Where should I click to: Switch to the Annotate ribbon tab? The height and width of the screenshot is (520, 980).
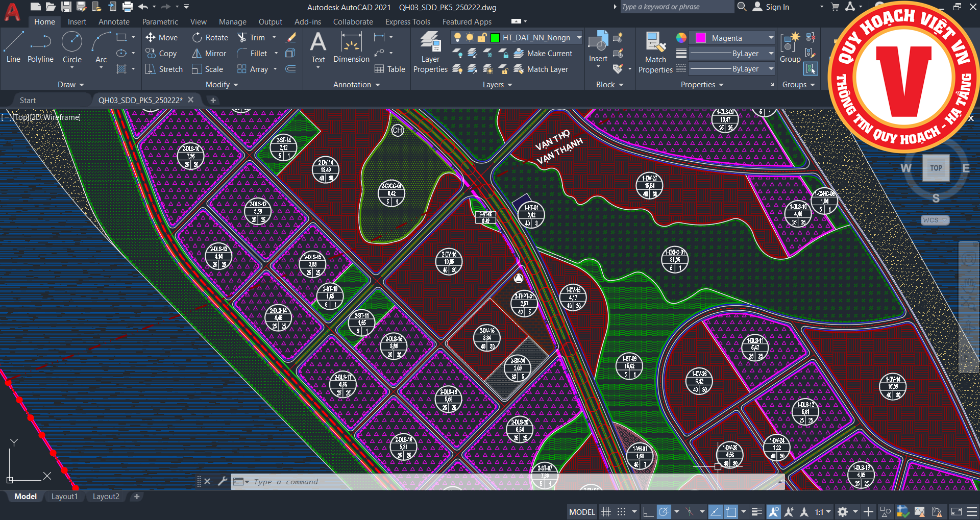coord(114,22)
